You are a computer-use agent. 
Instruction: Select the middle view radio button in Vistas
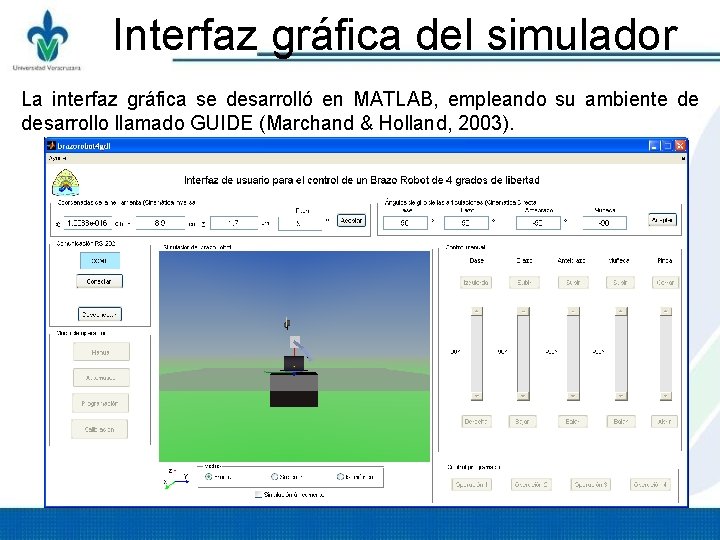[x=275, y=477]
